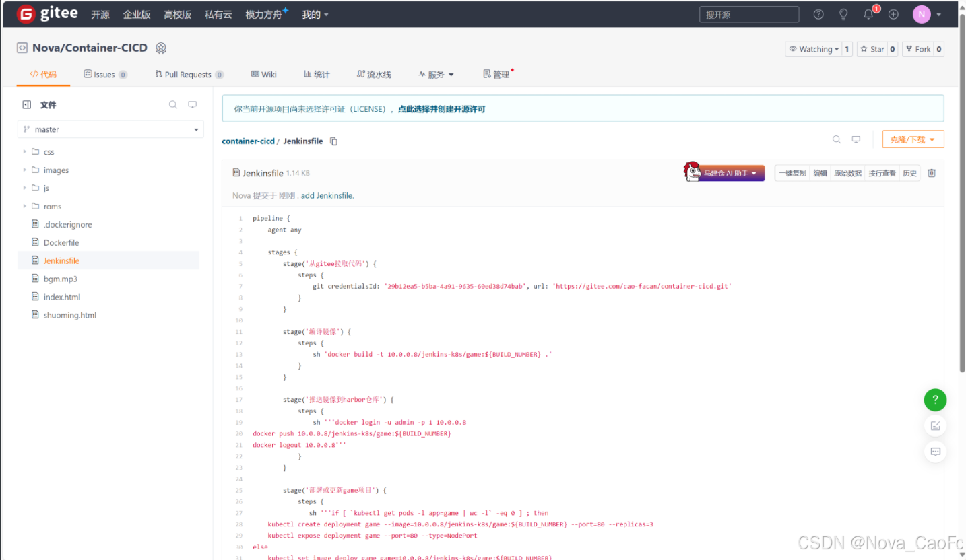Screen dimensions: 966x560
Task: Expand the css folder arrow
Action: (25, 151)
